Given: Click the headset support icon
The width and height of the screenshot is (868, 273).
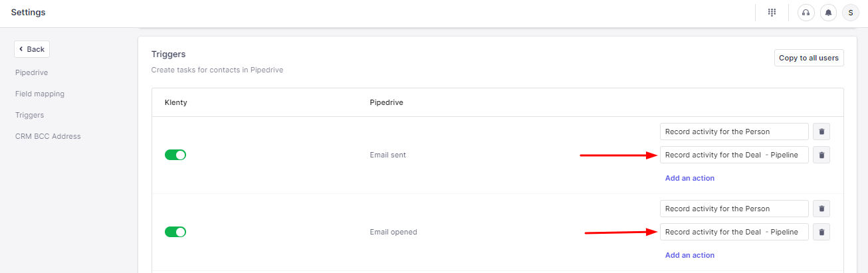Looking at the screenshot, I should click(806, 13).
